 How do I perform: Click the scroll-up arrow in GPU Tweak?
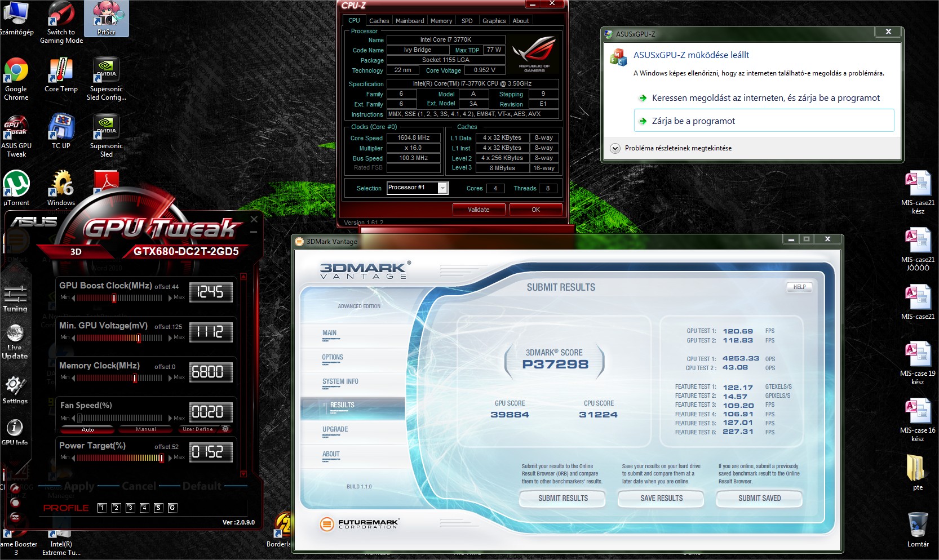coord(243,277)
